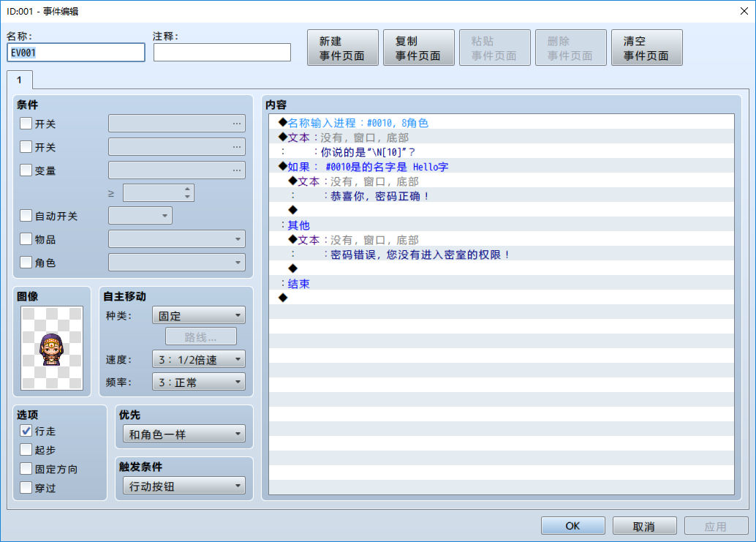Click the 删除事件页面 button
The image size is (756, 542).
click(571, 48)
